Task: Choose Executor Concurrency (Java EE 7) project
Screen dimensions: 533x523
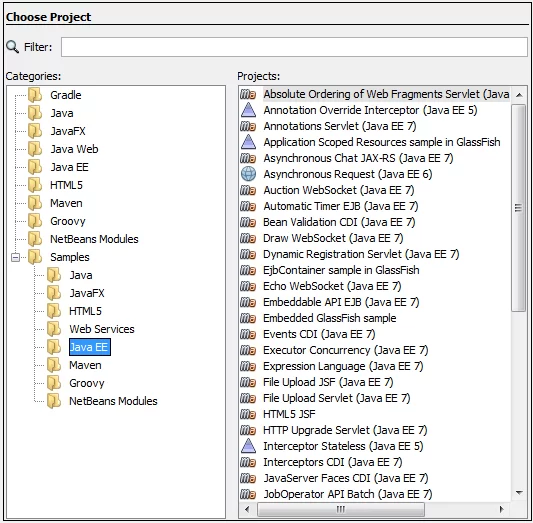Action: click(346, 350)
